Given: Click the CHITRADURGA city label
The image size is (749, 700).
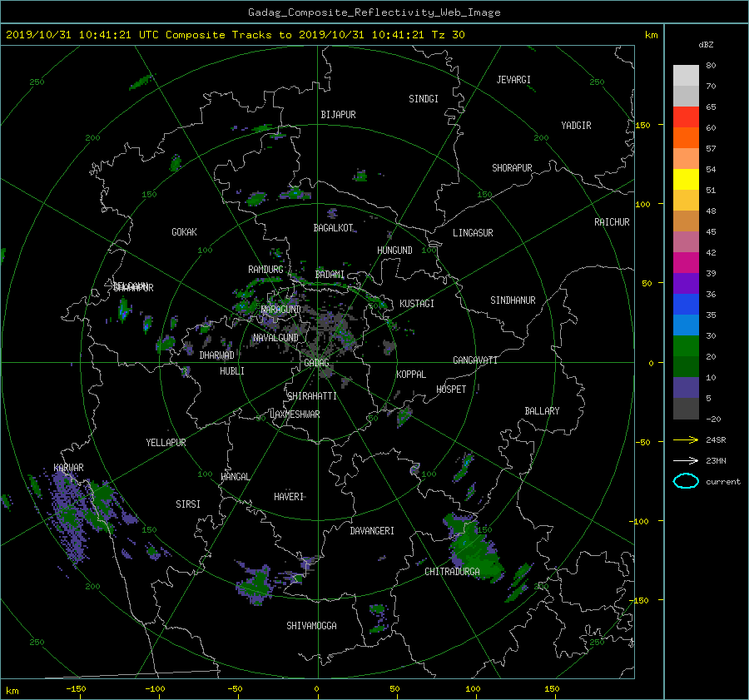Looking at the screenshot, I should tap(452, 572).
